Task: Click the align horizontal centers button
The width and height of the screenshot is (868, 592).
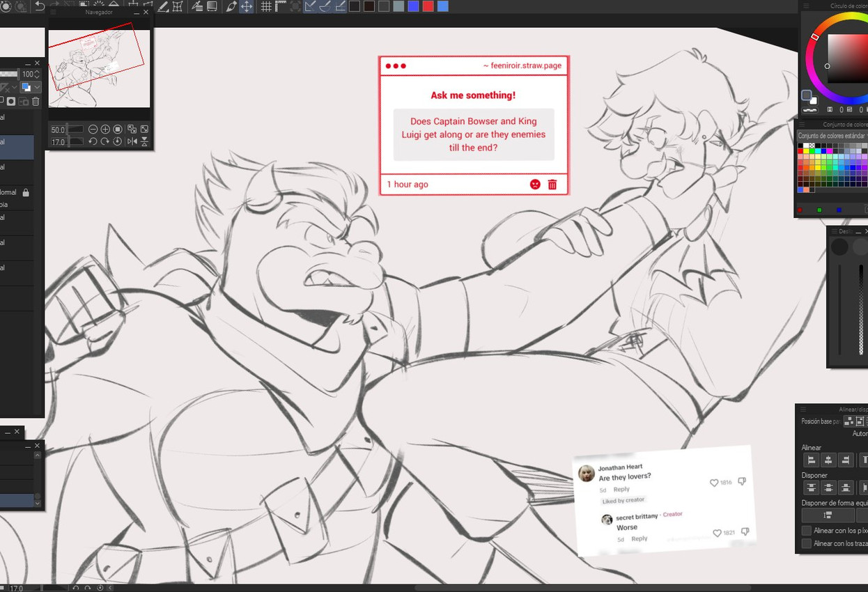Action: coord(828,460)
